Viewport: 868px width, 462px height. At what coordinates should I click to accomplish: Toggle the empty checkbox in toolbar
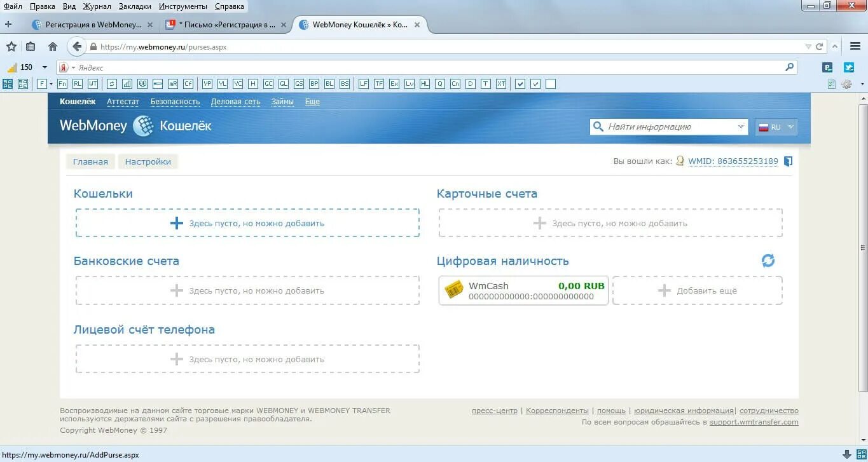point(551,84)
